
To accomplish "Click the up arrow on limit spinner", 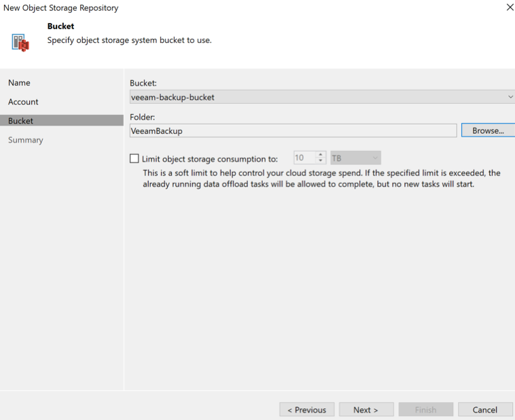I will coord(321,156).
